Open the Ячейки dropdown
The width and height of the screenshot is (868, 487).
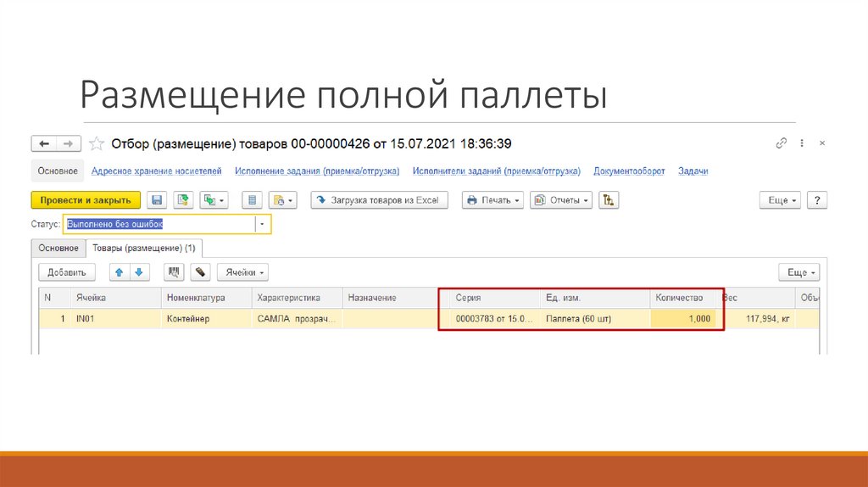(242, 272)
